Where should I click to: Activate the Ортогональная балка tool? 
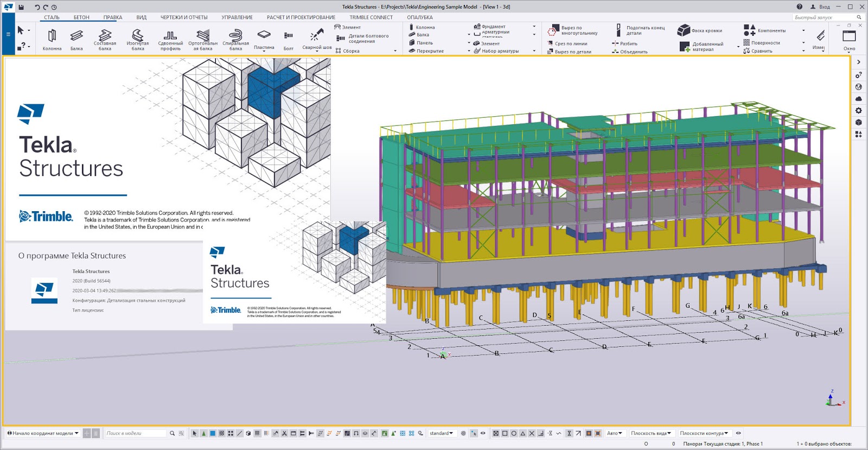point(203,40)
